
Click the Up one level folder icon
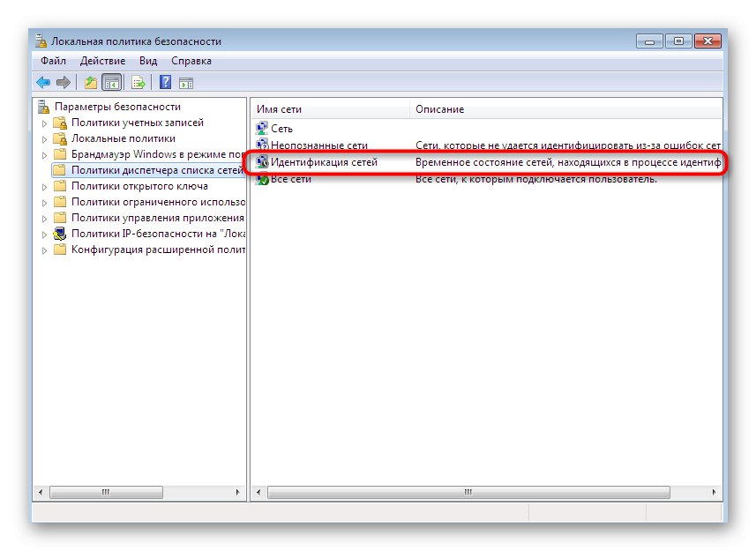(x=91, y=83)
